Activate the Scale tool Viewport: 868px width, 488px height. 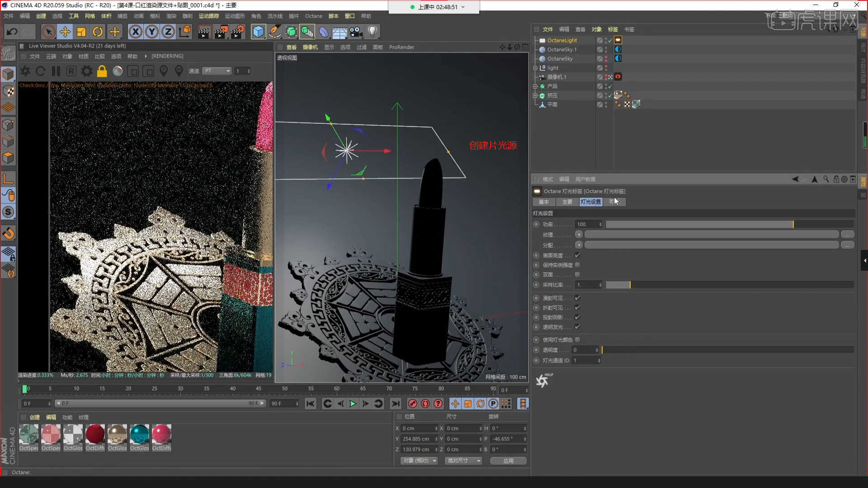coord(81,32)
